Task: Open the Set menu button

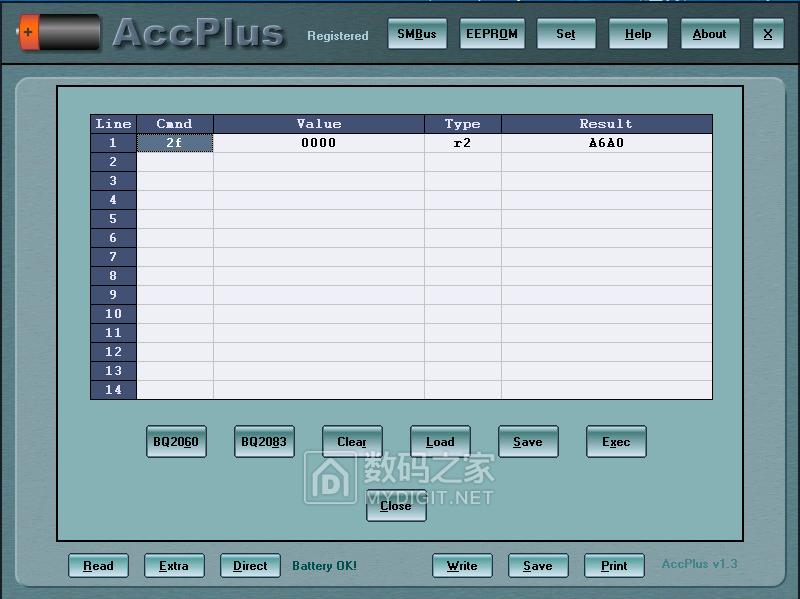Action: click(566, 34)
